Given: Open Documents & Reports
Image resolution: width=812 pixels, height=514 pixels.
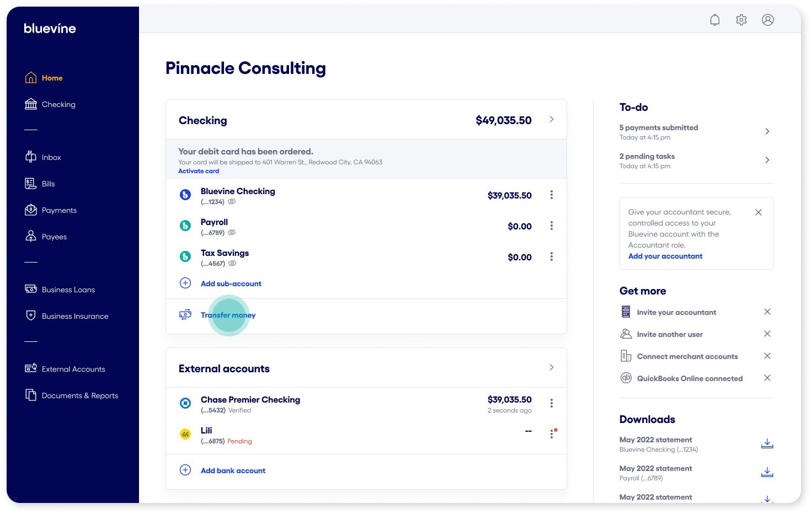Looking at the screenshot, I should click(x=79, y=395).
